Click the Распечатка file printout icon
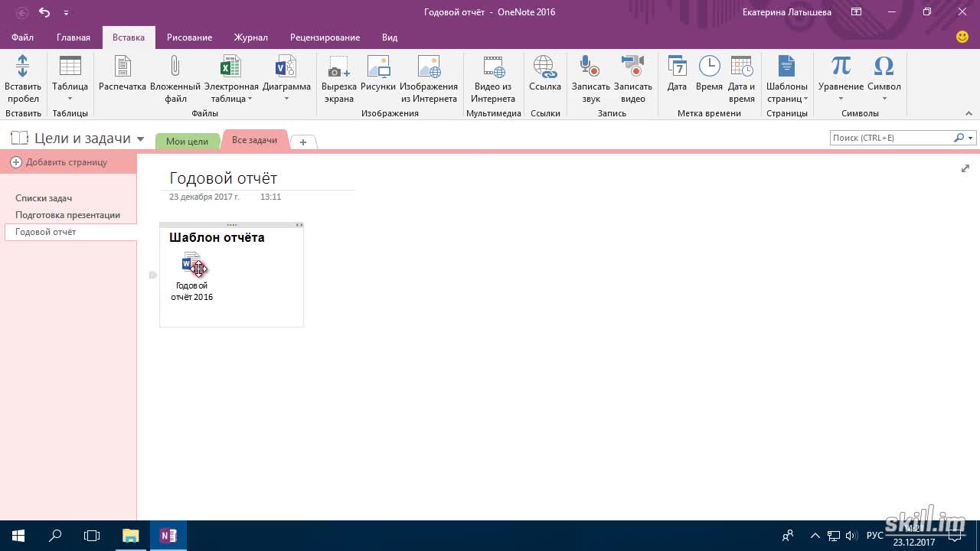The image size is (980, 551). pyautogui.click(x=122, y=67)
